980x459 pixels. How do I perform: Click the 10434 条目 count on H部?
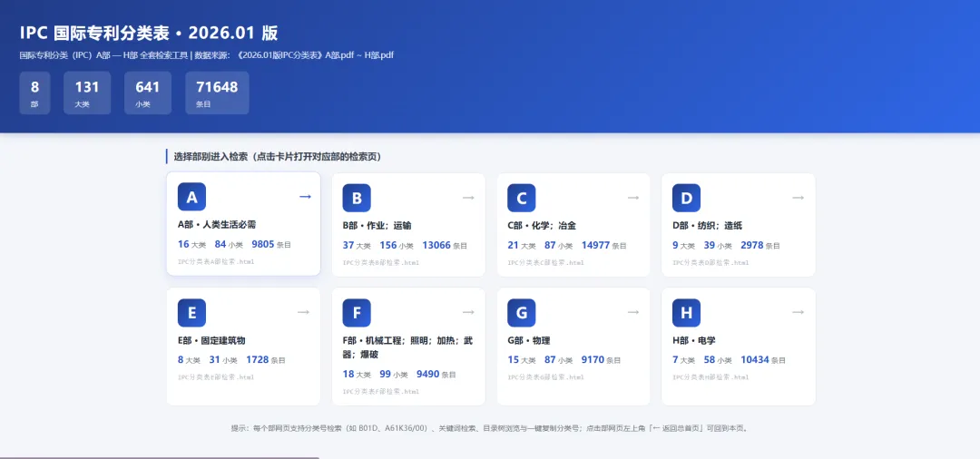coord(763,360)
